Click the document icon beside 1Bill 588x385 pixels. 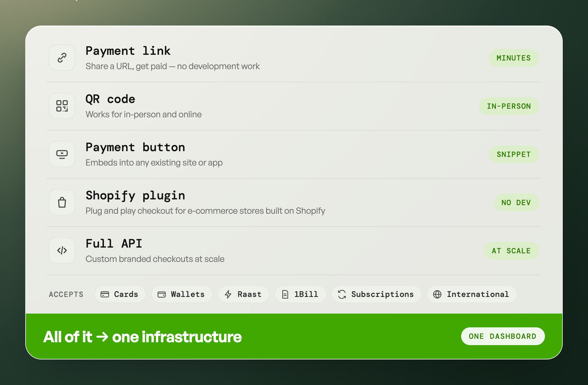click(285, 294)
